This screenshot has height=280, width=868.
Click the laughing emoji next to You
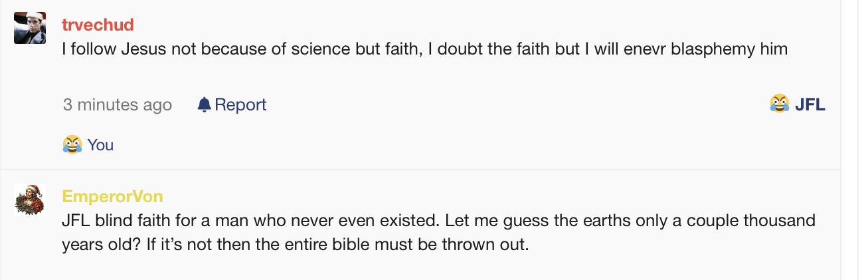(x=72, y=144)
